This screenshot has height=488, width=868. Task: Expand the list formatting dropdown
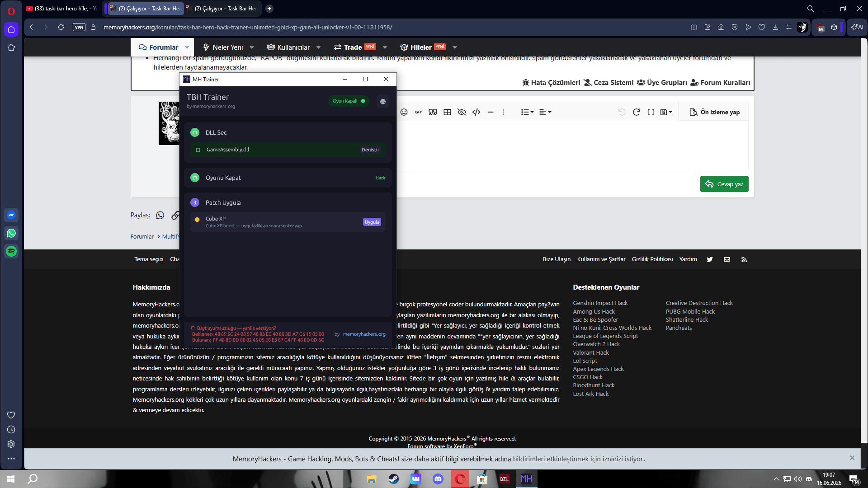click(x=527, y=112)
